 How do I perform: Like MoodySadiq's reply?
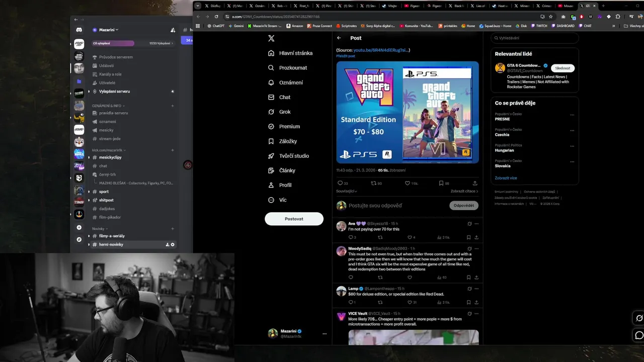click(x=410, y=278)
